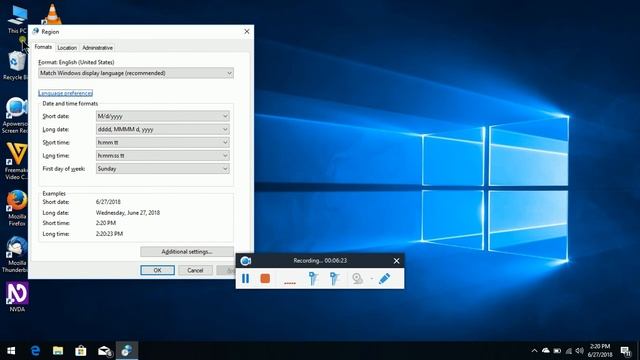The width and height of the screenshot is (640, 360).
Task: Select the This PC desktop icon
Action: click(x=17, y=19)
